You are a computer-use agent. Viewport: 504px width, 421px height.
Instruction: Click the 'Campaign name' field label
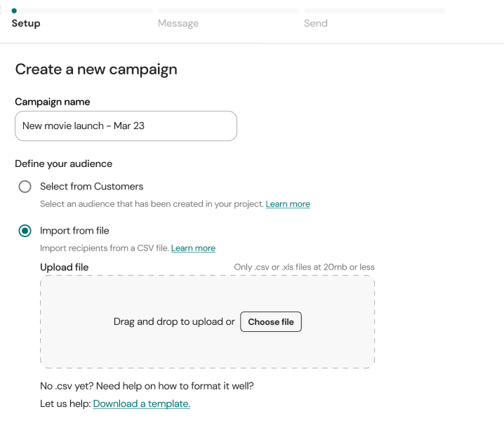pos(53,102)
